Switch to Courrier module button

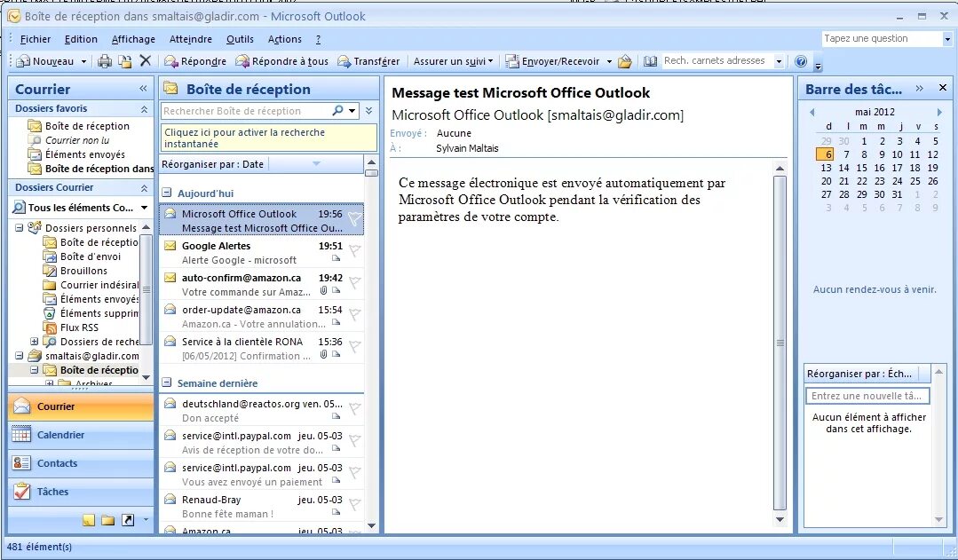click(x=81, y=406)
